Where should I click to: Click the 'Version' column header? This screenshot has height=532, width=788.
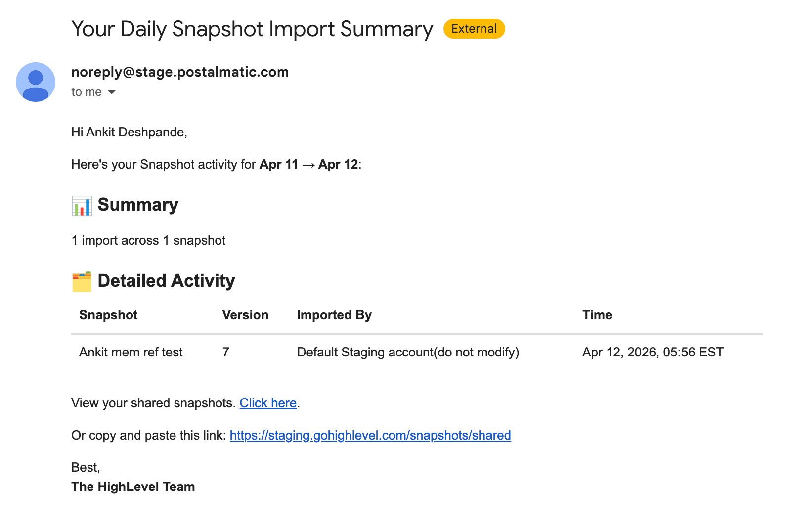tap(245, 315)
